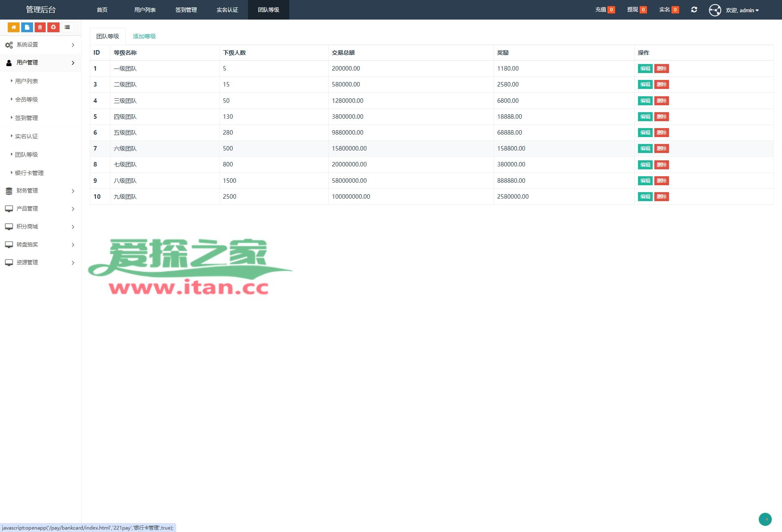This screenshot has height=532, width=782.
Task: Open 银行卡管理 in the sidebar
Action: coord(29,173)
